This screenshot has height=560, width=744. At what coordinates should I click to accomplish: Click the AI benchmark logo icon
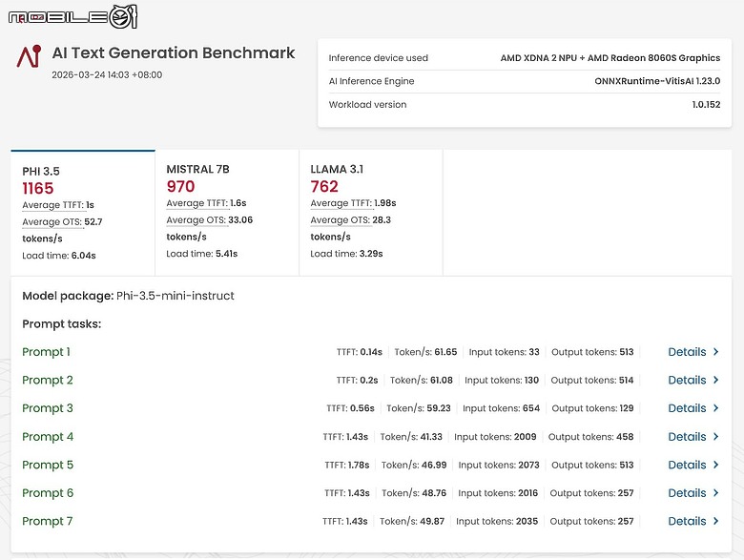coord(29,55)
